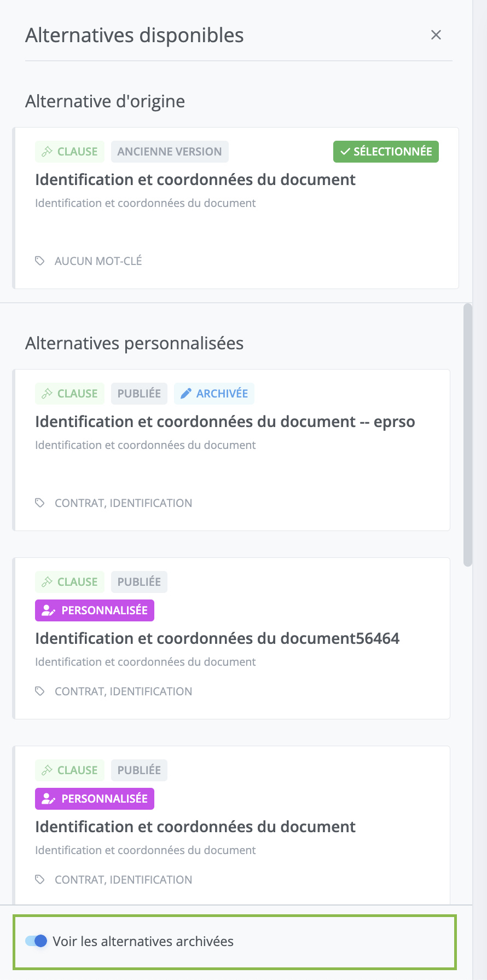The image size is (487, 980).
Task: Click user-edit icon on last card's PERSONNALISÉE badge
Action: click(49, 799)
